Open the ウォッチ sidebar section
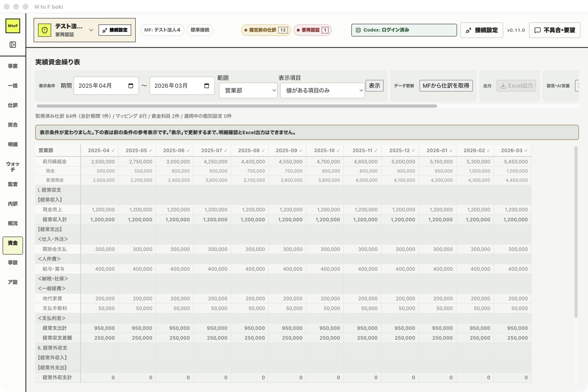Image resolution: width=588 pixels, height=392 pixels. pos(13,166)
